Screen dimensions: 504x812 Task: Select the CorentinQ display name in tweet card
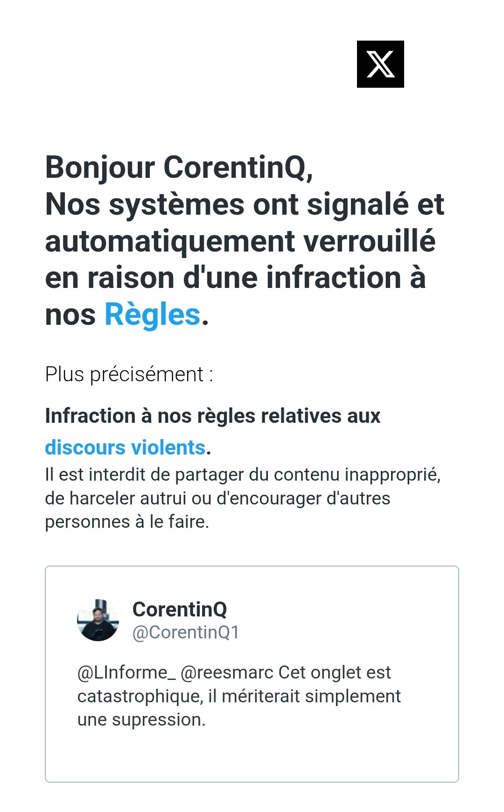[180, 609]
